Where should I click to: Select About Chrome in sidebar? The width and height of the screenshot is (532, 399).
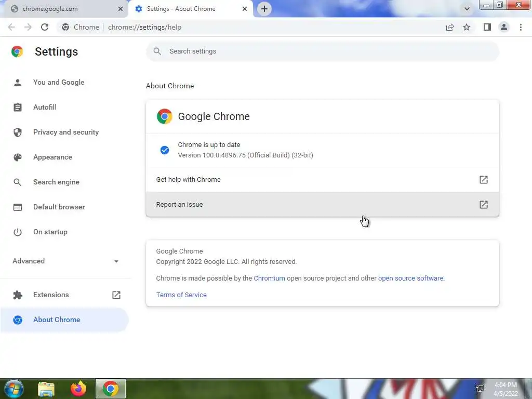tap(64, 320)
